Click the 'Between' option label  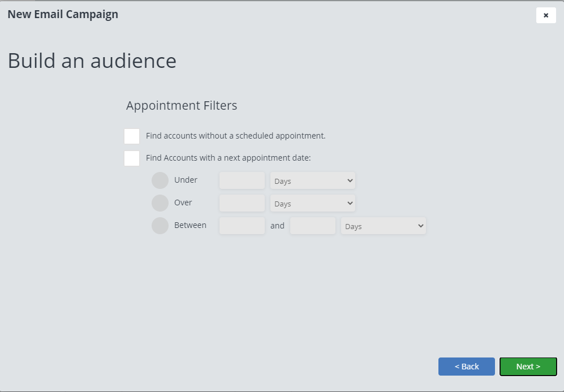point(190,225)
